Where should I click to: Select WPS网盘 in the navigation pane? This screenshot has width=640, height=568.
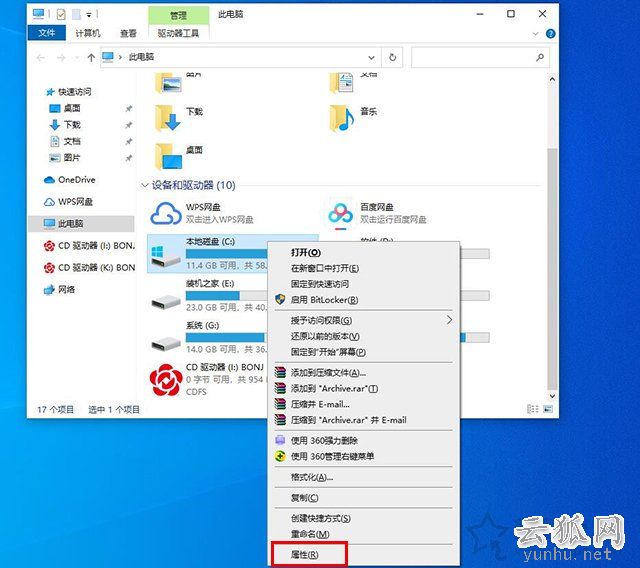tap(69, 202)
